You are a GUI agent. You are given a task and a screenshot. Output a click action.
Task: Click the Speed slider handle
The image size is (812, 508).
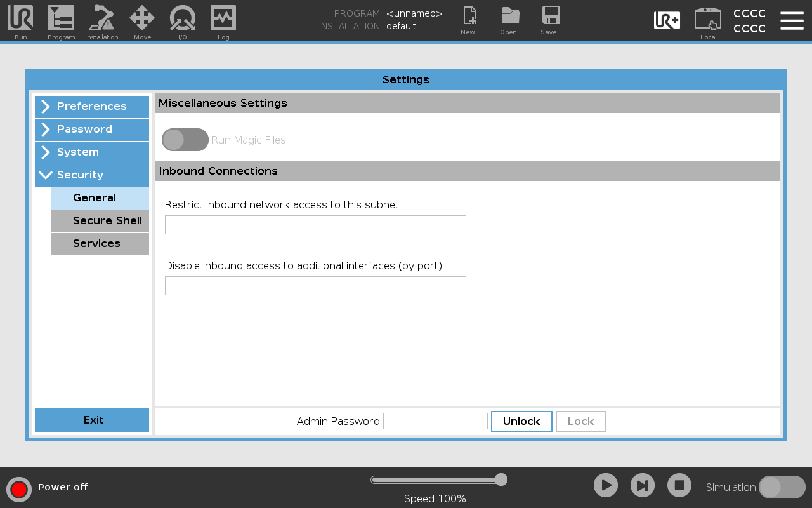[x=501, y=479]
